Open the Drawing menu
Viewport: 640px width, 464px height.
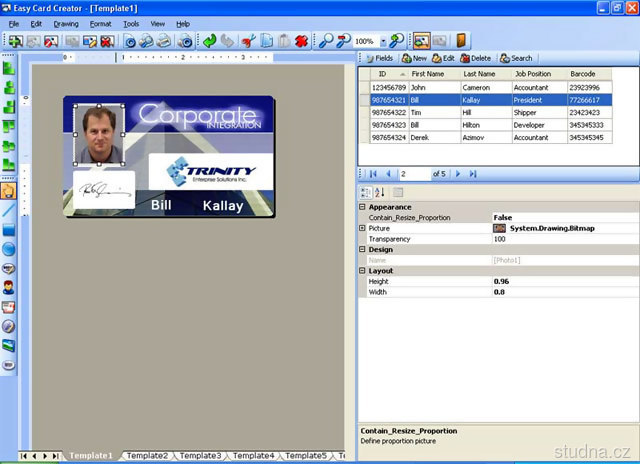point(66,23)
